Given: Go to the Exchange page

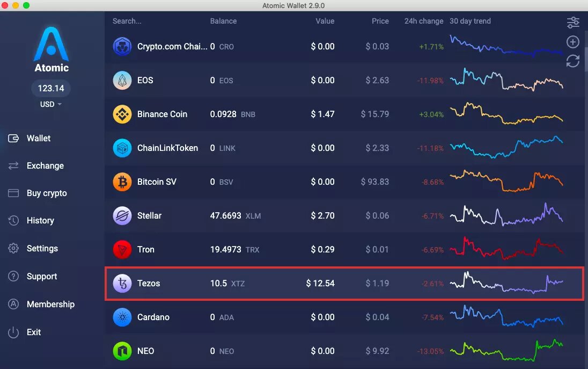Looking at the screenshot, I should (45, 165).
